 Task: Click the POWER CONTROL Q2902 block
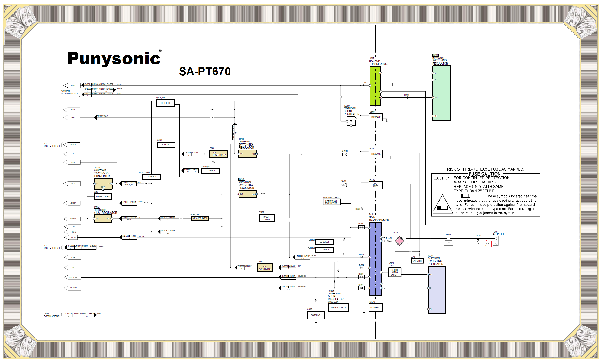(x=266, y=218)
